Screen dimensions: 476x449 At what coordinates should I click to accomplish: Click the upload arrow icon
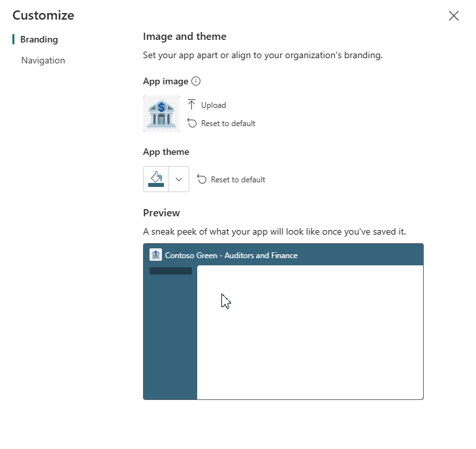pos(192,105)
